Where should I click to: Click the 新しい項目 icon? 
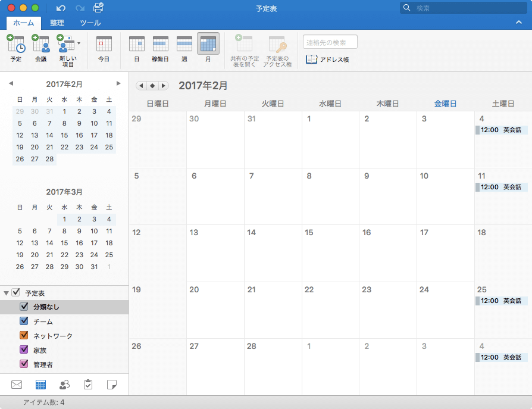65,43
